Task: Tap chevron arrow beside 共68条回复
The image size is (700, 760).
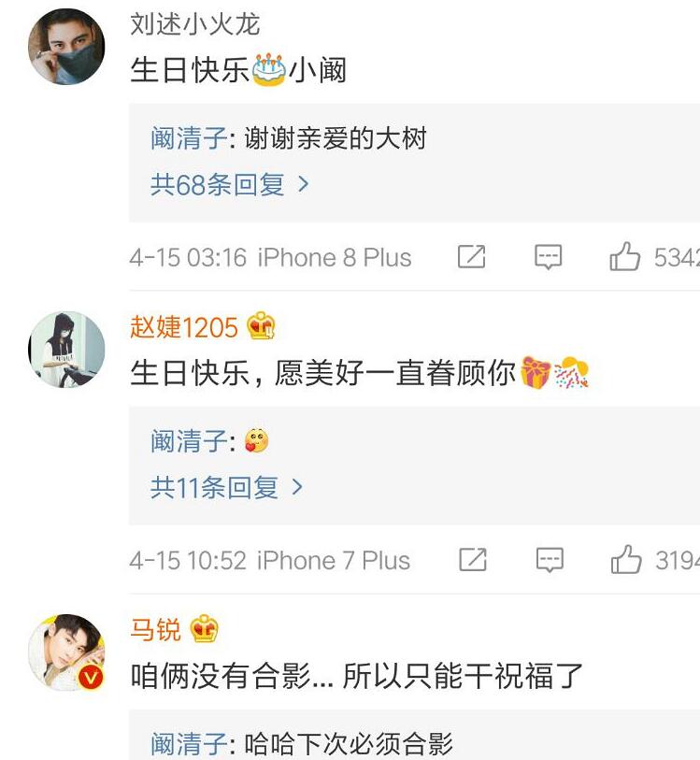Action: click(303, 184)
